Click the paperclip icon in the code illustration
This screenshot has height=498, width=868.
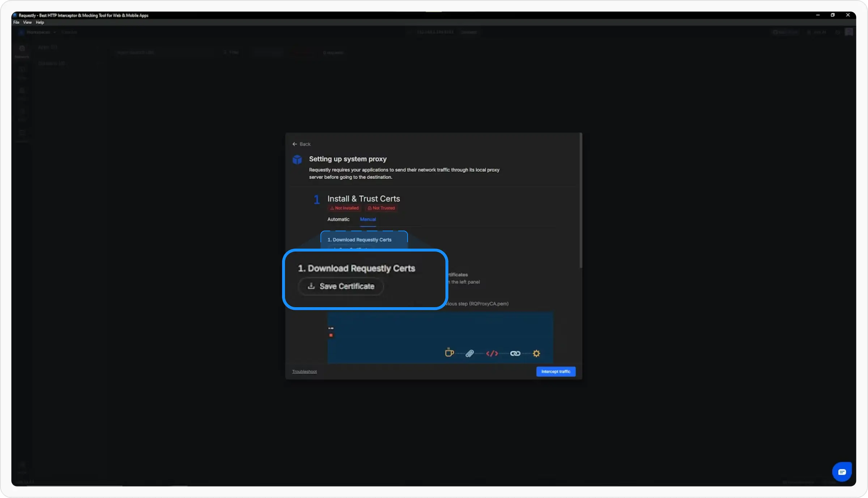point(470,353)
